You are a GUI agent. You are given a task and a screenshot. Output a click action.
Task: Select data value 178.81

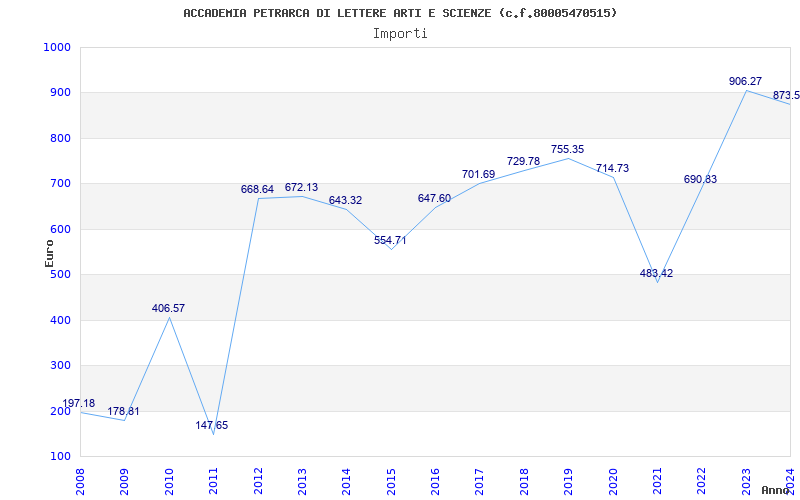click(x=123, y=412)
